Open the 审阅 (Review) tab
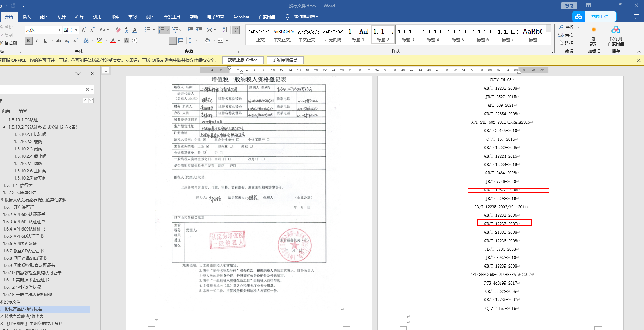Image resolution: width=644 pixels, height=330 pixels. tap(133, 17)
